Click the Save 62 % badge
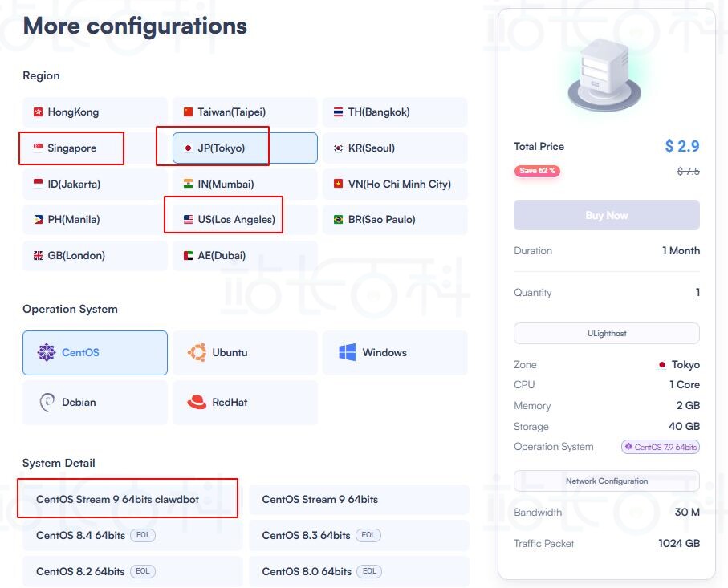The height and width of the screenshot is (588, 728). tap(537, 171)
